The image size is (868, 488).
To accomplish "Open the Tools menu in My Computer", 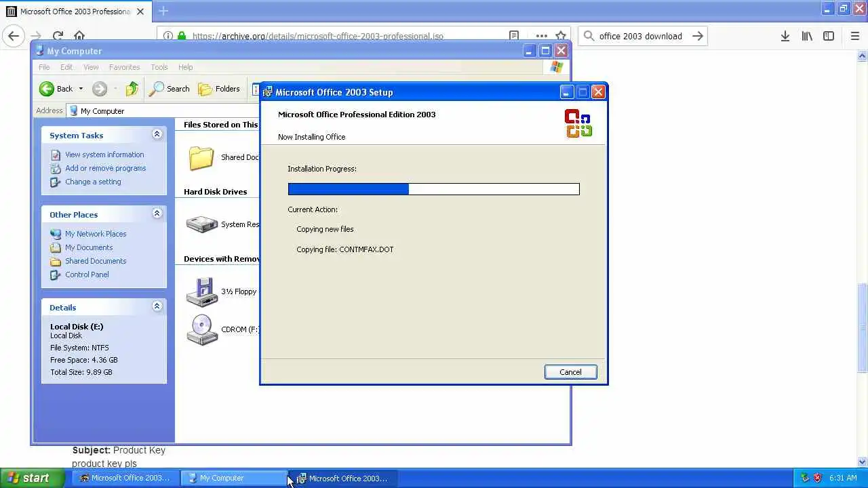I will pyautogui.click(x=159, y=67).
